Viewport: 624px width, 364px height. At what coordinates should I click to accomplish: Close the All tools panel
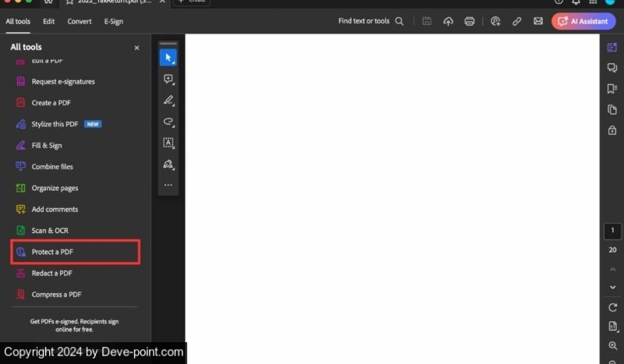[x=136, y=48]
